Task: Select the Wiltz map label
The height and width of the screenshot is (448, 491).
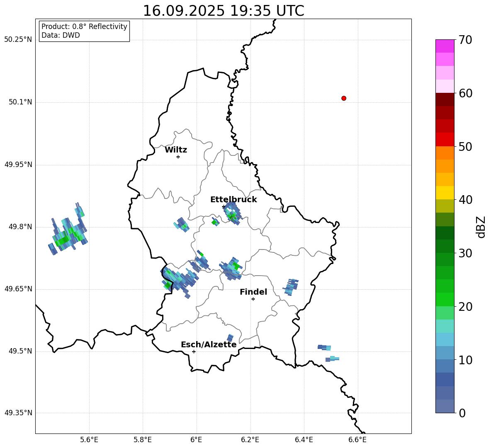Action: (x=176, y=150)
